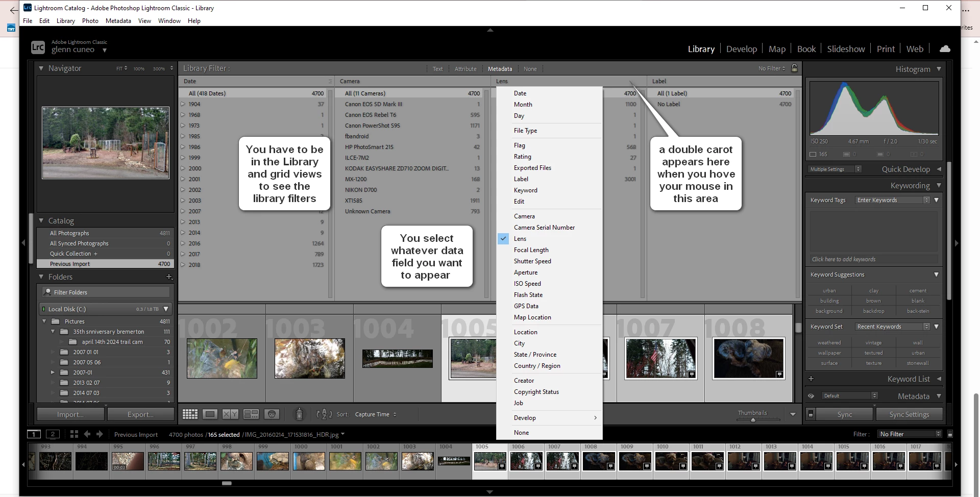The width and height of the screenshot is (980, 497).
Task: Click the cloud sync status icon
Action: [945, 49]
